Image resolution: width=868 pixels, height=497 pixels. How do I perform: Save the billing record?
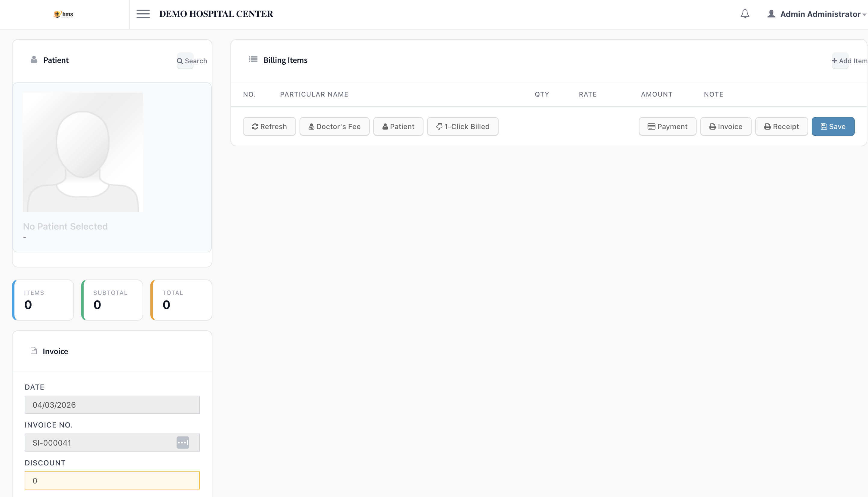[x=833, y=127]
